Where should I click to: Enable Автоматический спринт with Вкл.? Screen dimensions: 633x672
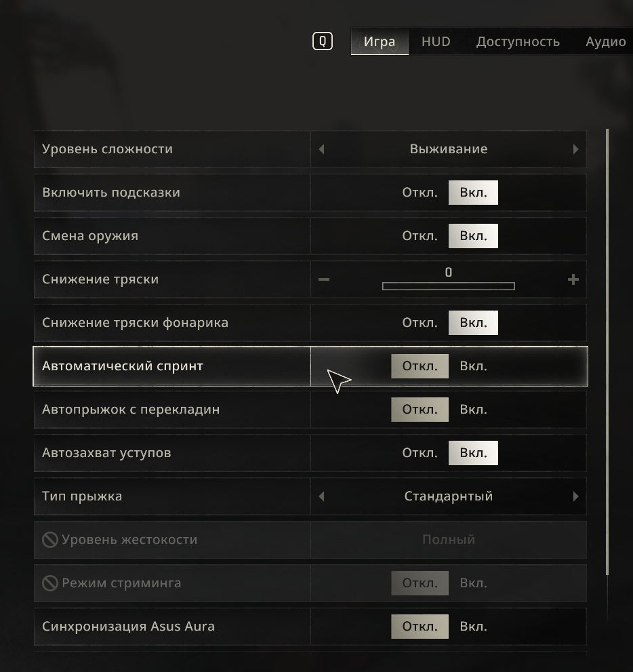(x=473, y=366)
